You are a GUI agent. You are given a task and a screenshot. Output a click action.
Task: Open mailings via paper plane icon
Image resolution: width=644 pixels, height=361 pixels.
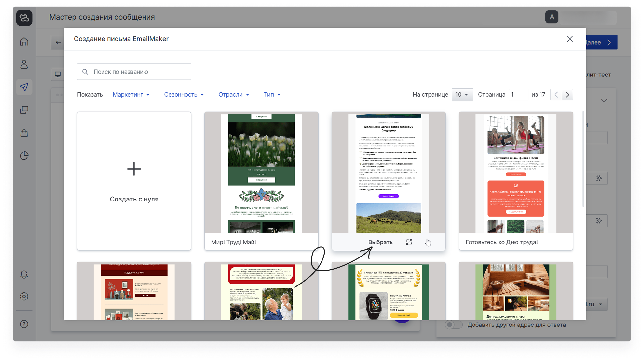[24, 87]
